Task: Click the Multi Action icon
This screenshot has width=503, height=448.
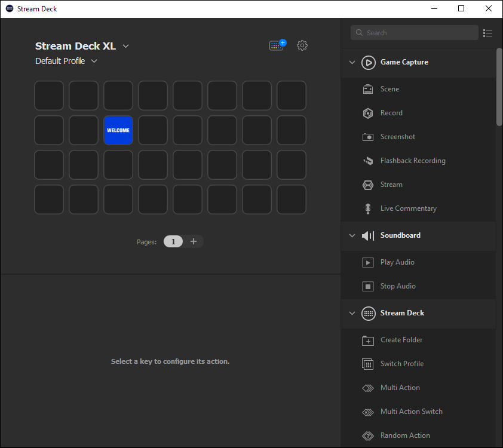Action: 368,387
